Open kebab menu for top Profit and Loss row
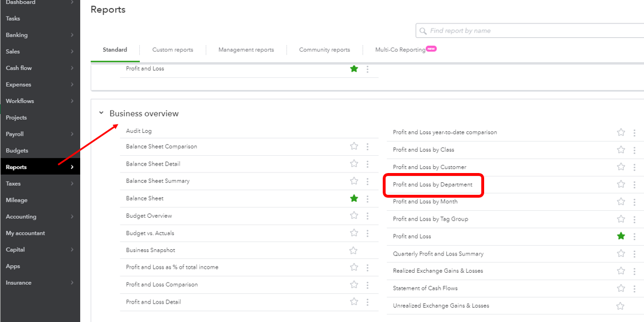Screen dimensions: 644x322 (368, 69)
